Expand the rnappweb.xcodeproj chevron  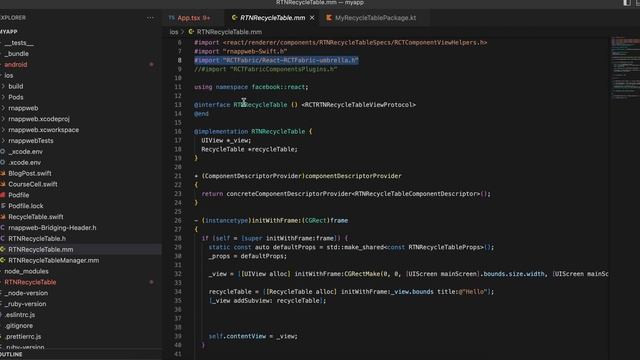[x=3, y=119]
